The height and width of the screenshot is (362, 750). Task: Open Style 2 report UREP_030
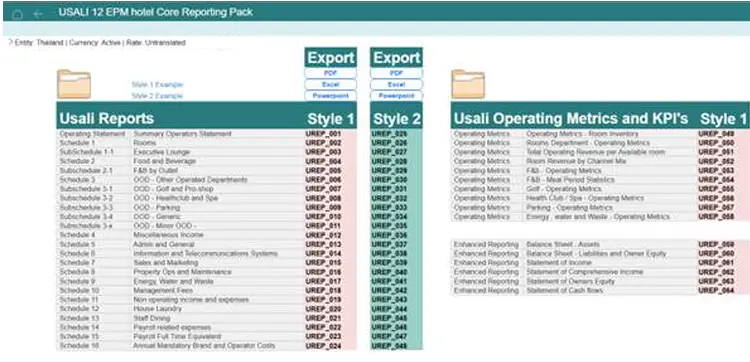389,180
